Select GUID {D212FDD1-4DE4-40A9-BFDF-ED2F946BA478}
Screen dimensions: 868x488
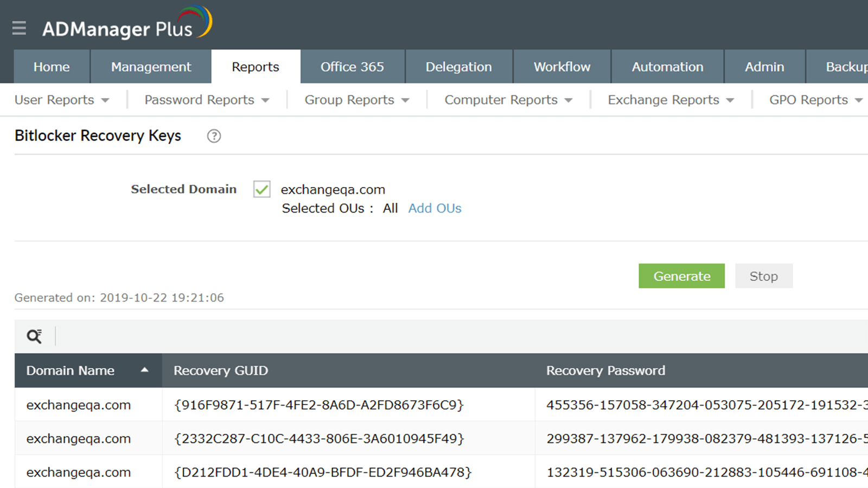pyautogui.click(x=323, y=472)
